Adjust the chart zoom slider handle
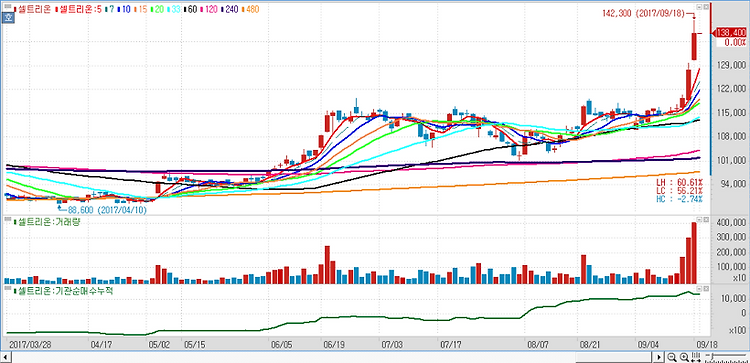 (x=712, y=356)
